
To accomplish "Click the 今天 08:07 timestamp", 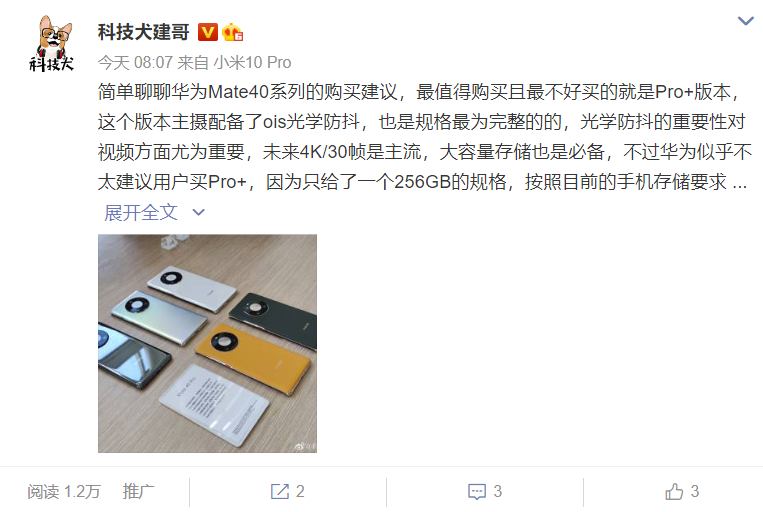I will 135,62.
